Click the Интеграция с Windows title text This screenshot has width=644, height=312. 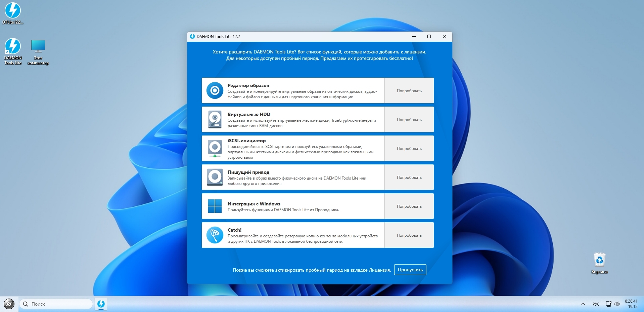(x=254, y=204)
